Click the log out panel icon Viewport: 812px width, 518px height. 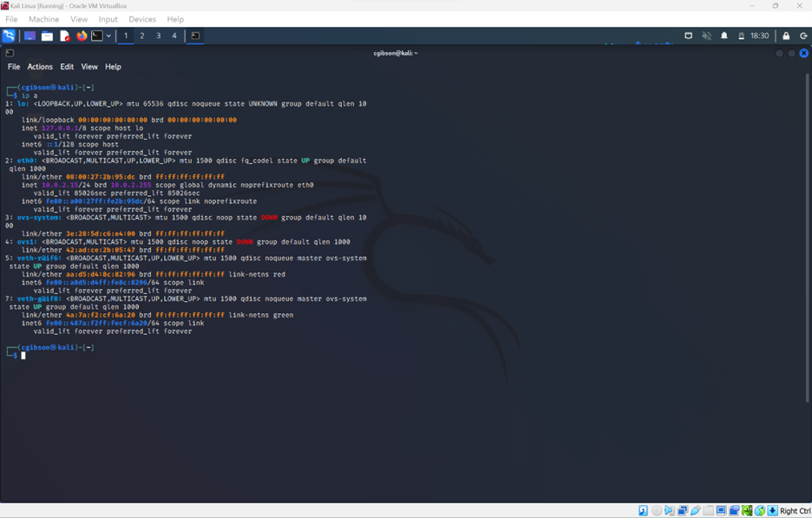pyautogui.click(x=803, y=36)
